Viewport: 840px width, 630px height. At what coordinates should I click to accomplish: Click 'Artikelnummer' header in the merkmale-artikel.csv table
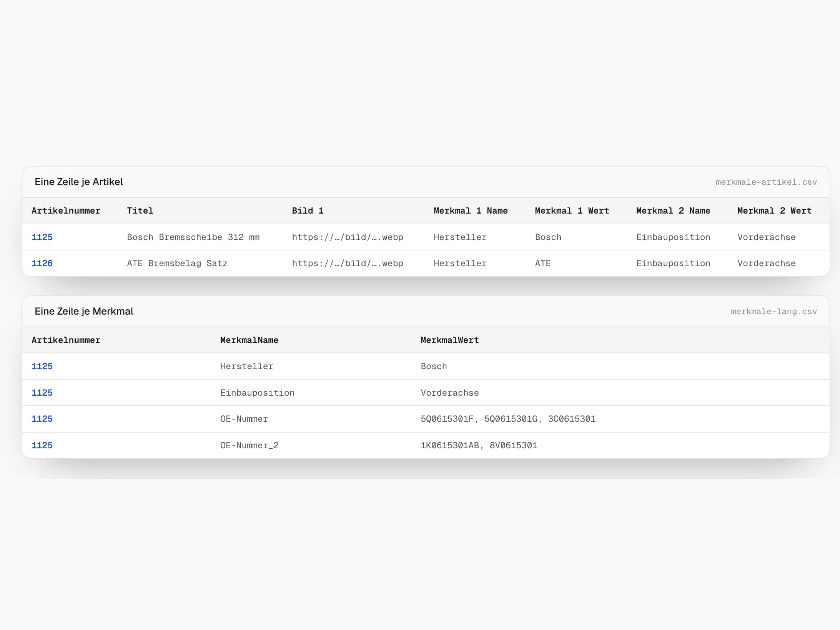point(66,211)
